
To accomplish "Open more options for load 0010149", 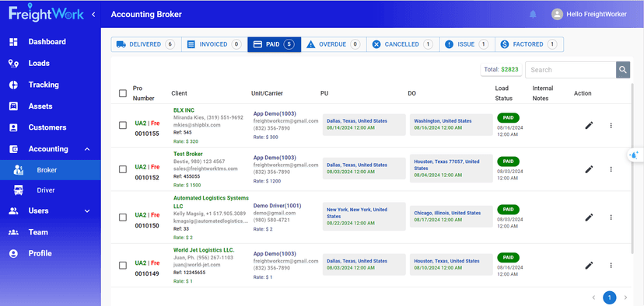I will coord(611,266).
